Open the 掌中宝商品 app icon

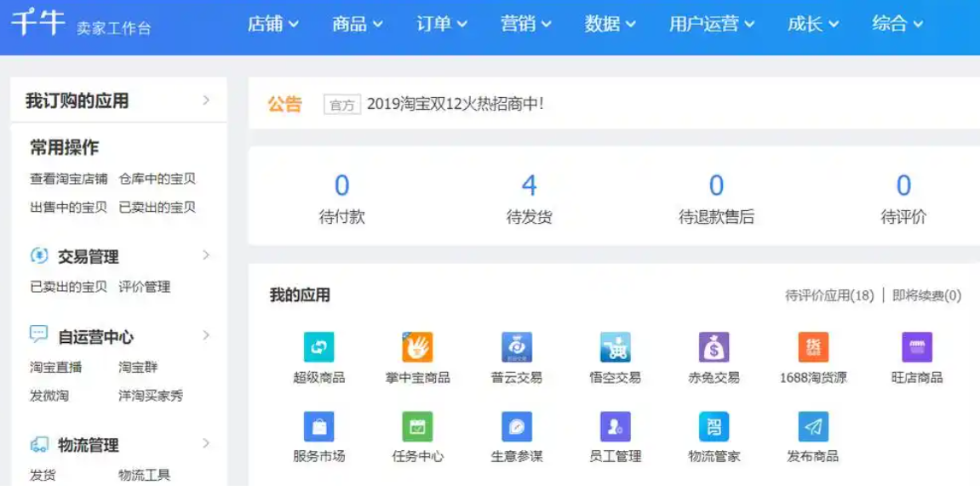coord(417,347)
